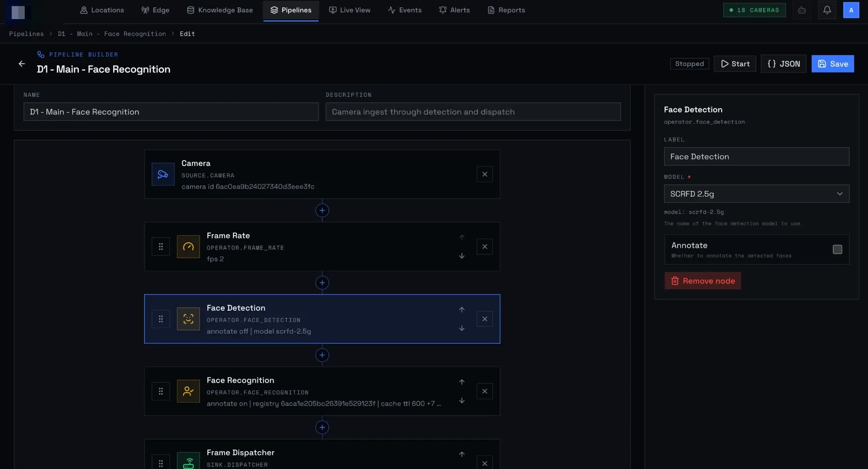The height and width of the screenshot is (469, 868).
Task: Open the Events tab
Action: click(x=405, y=10)
